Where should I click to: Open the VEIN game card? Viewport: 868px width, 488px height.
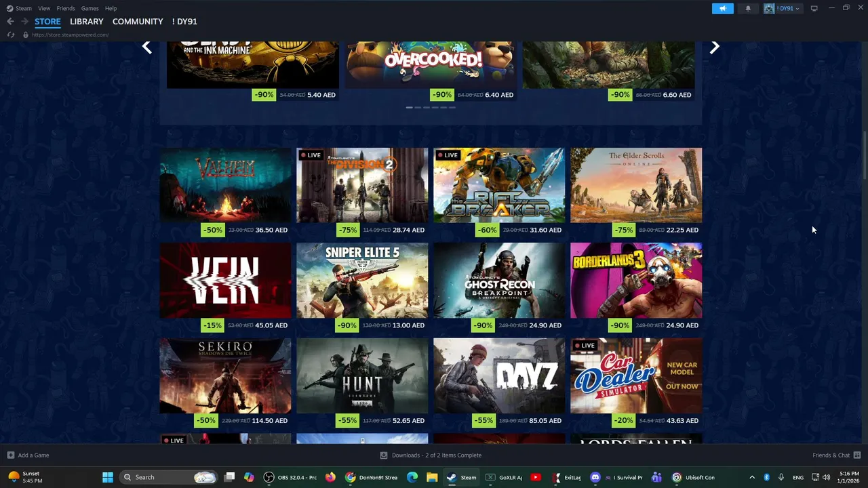[x=225, y=281]
